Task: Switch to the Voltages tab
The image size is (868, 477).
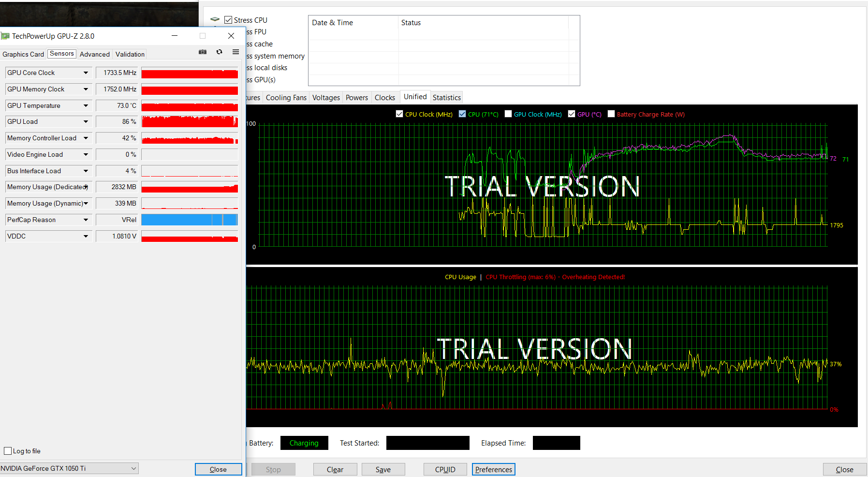Action: pos(326,97)
